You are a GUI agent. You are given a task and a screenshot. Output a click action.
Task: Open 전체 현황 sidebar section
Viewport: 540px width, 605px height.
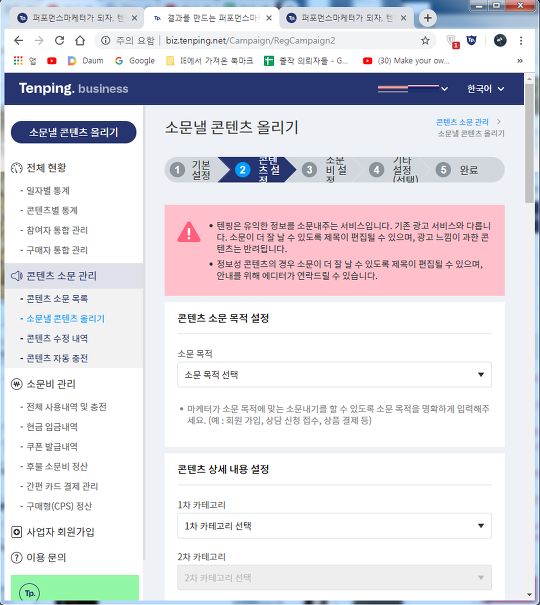[x=39, y=168]
